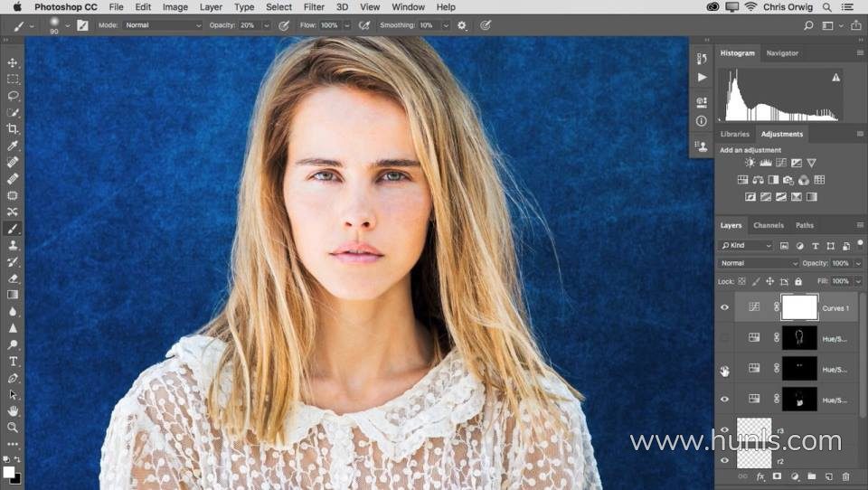Select the Pen tool
Image resolution: width=868 pixels, height=490 pixels.
12,378
